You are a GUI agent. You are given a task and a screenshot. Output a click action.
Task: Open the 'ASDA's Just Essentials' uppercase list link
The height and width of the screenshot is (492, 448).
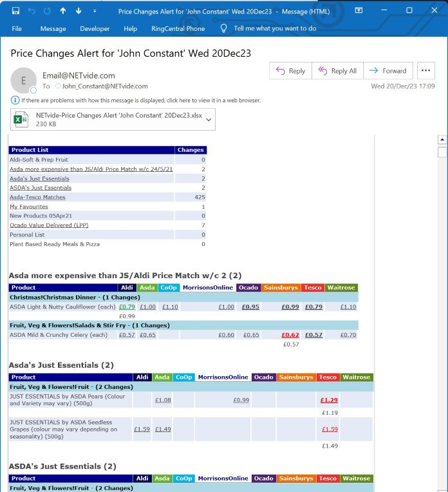(41, 187)
